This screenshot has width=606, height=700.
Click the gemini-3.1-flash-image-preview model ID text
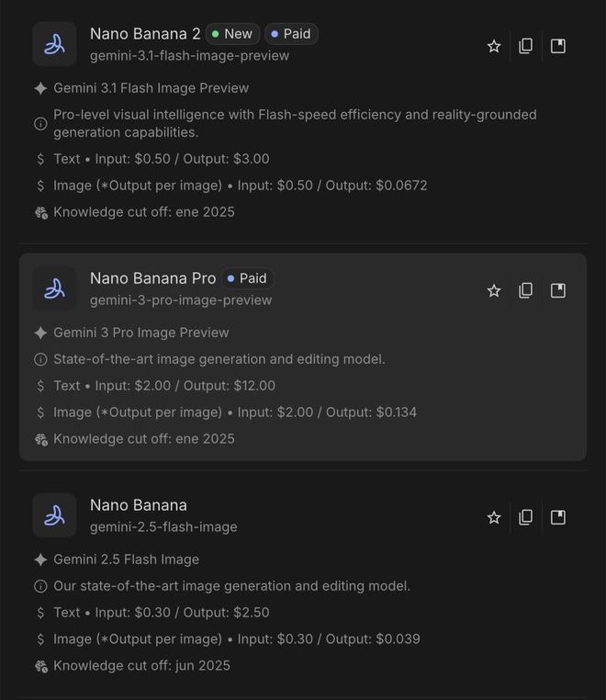pyautogui.click(x=189, y=56)
